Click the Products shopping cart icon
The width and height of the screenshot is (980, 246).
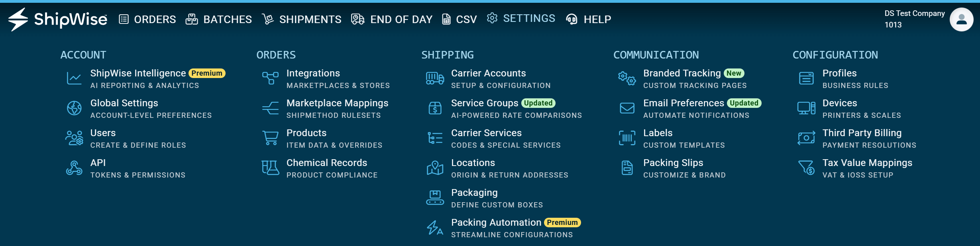click(x=270, y=138)
